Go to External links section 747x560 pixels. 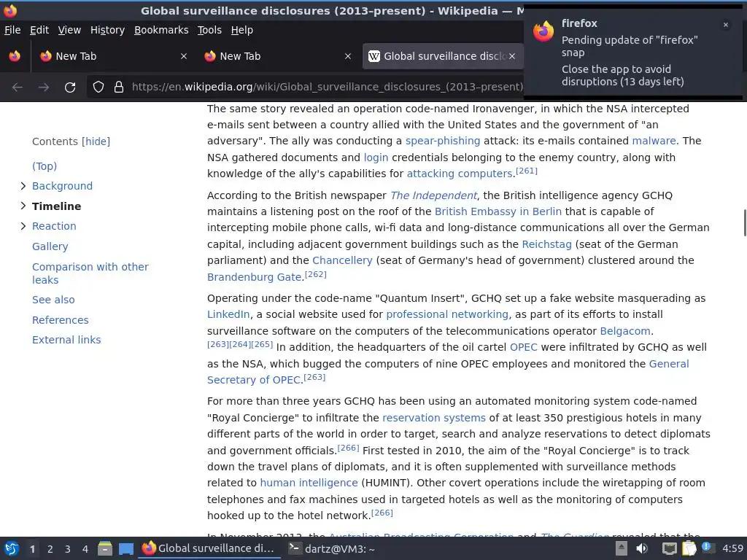point(66,340)
